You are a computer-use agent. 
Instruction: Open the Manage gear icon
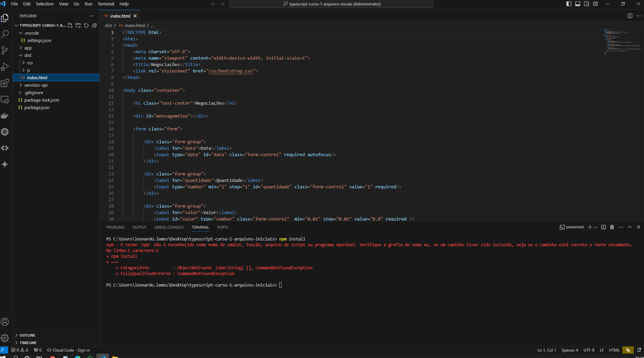(x=5, y=338)
